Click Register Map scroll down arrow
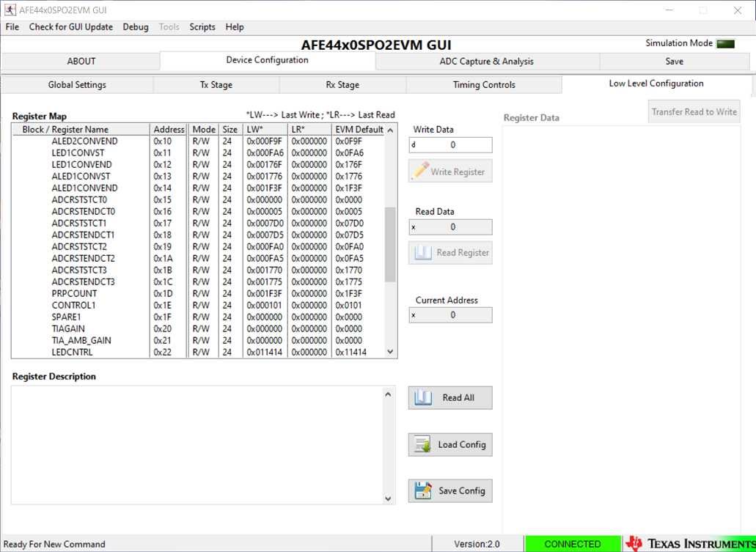 [x=390, y=352]
